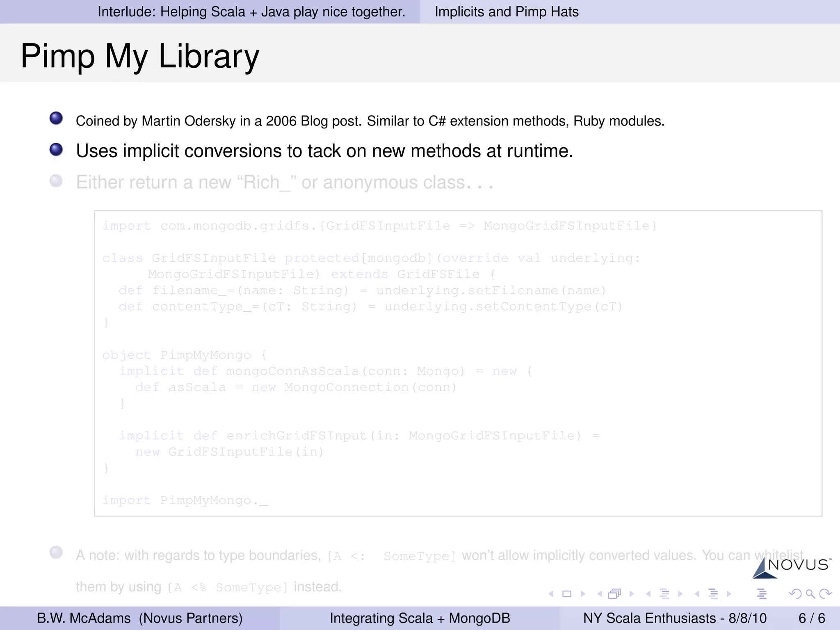Click the go-back curved arrow icon
840x630 pixels.
pyautogui.click(x=795, y=593)
